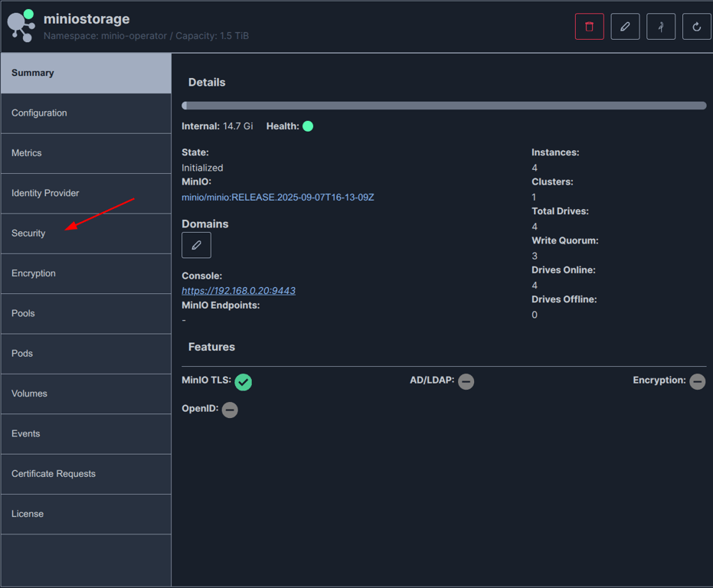Click the Encryption disabled status icon under Features
This screenshot has width=713, height=588.
(697, 381)
